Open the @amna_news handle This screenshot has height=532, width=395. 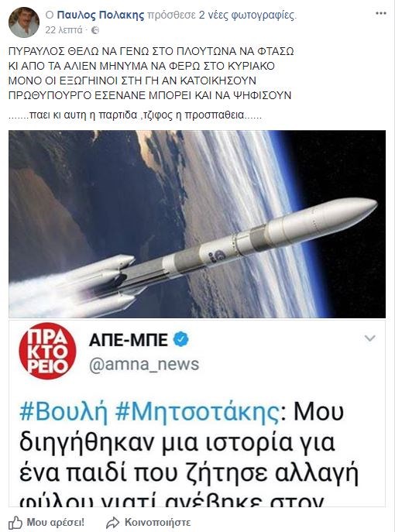tap(144, 365)
